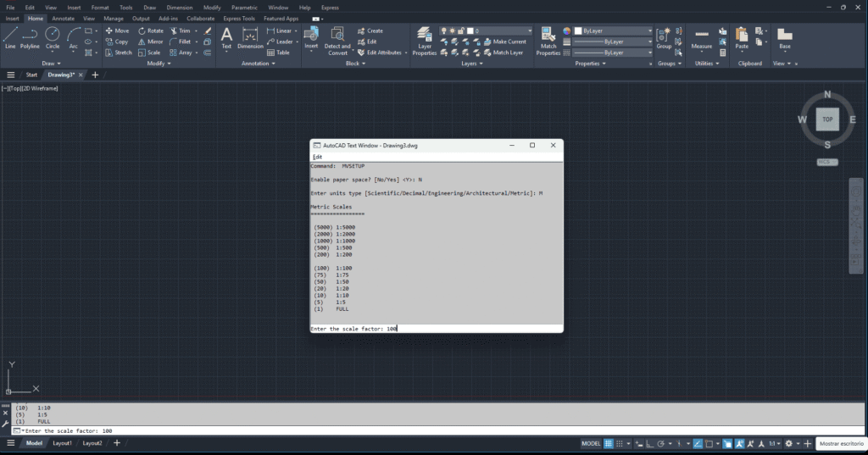This screenshot has width=868, height=455.
Task: Expand the Draw panel
Action: point(52,63)
